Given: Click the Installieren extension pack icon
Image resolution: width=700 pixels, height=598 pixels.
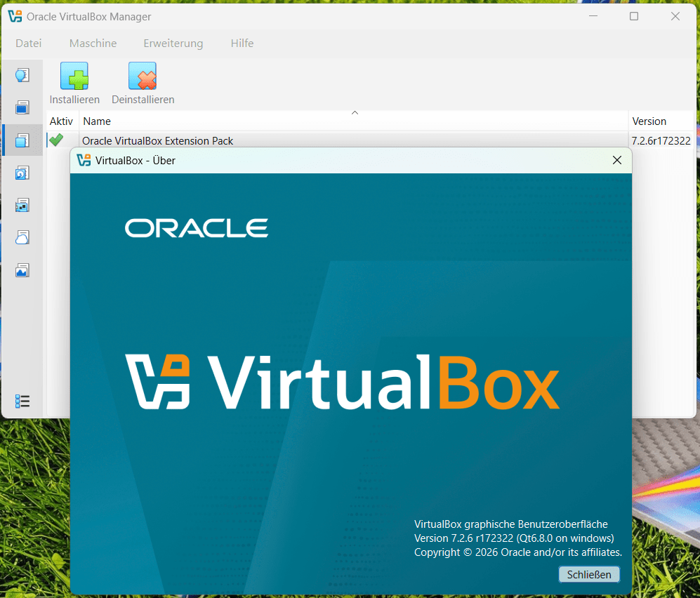Looking at the screenshot, I should (x=74, y=77).
